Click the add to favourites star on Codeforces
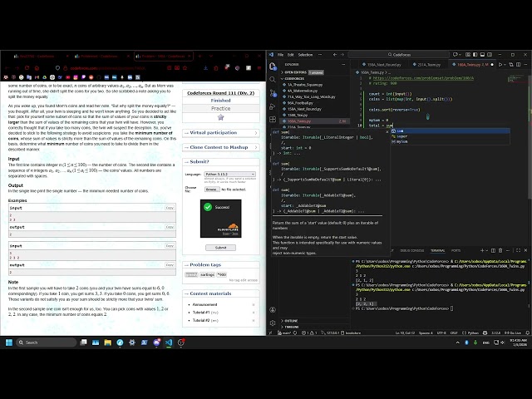Screen dimensions: 532x399 tap(221, 117)
